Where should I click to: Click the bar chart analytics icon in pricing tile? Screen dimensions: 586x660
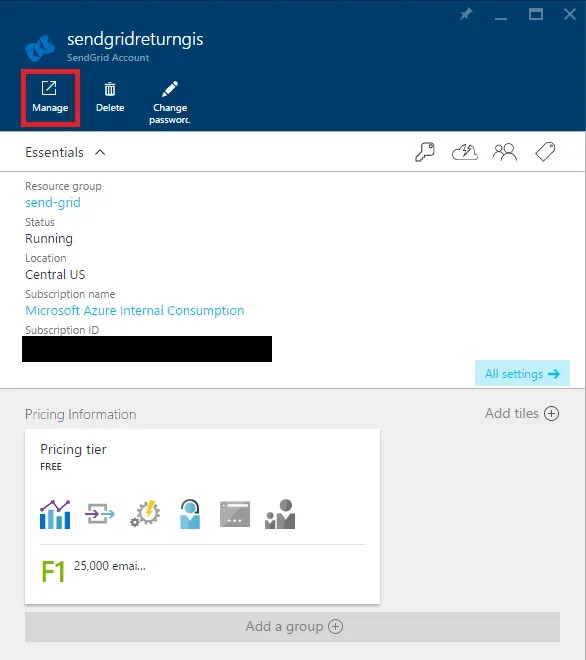pos(55,514)
